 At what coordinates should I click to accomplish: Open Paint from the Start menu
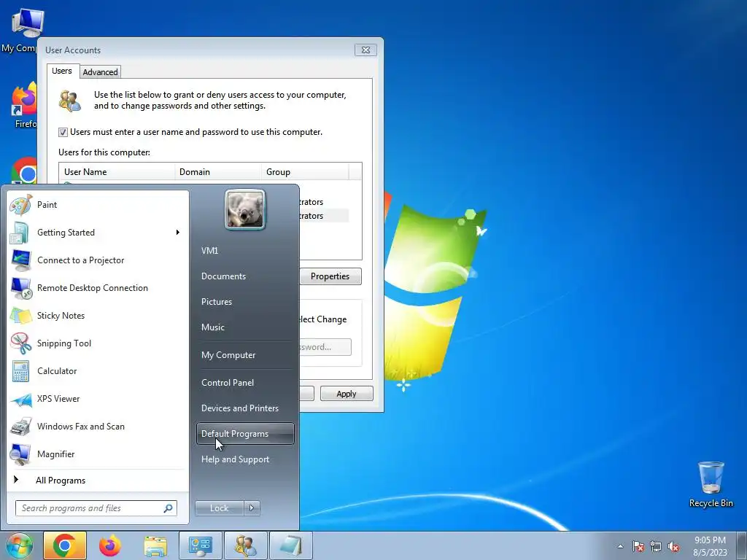tap(98, 205)
